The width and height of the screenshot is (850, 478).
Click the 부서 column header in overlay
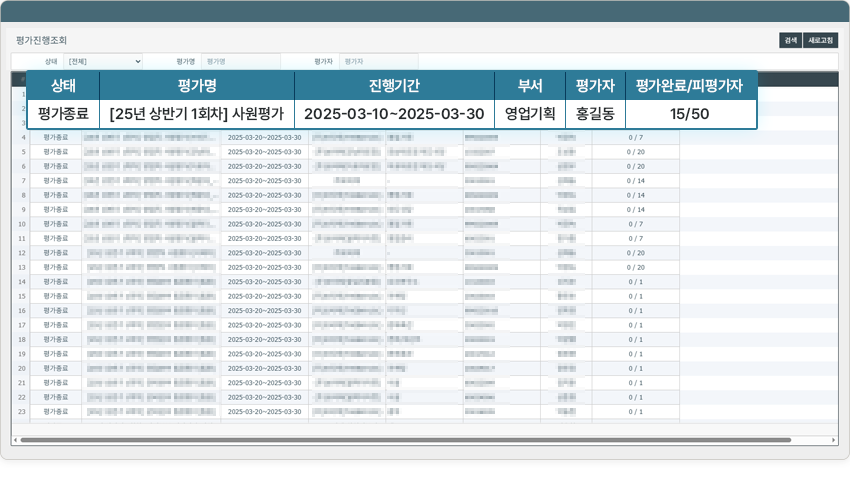click(530, 85)
